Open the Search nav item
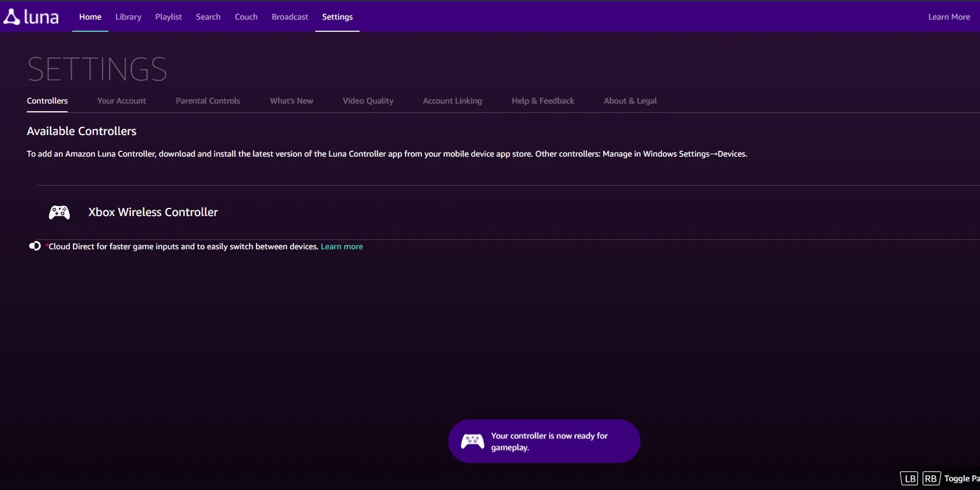 (208, 17)
